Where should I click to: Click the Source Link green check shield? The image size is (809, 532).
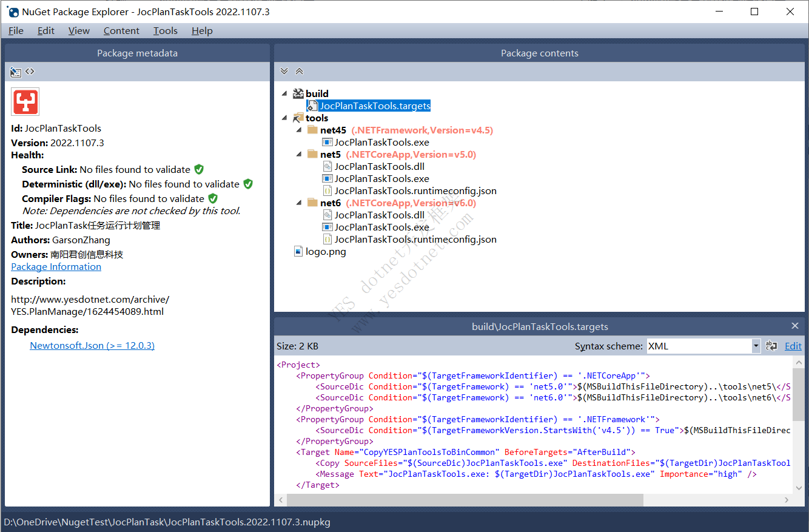pos(199,169)
